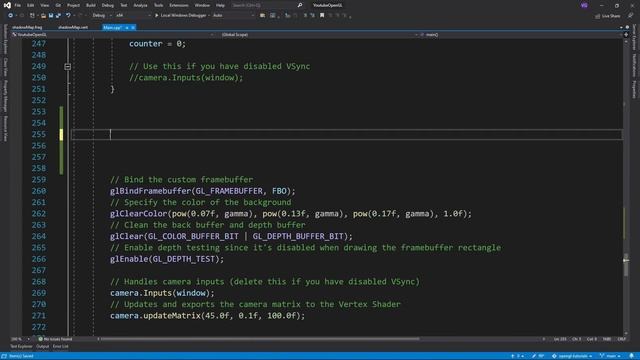The image size is (640, 360).
Task: Open the View menu
Action: point(44,5)
